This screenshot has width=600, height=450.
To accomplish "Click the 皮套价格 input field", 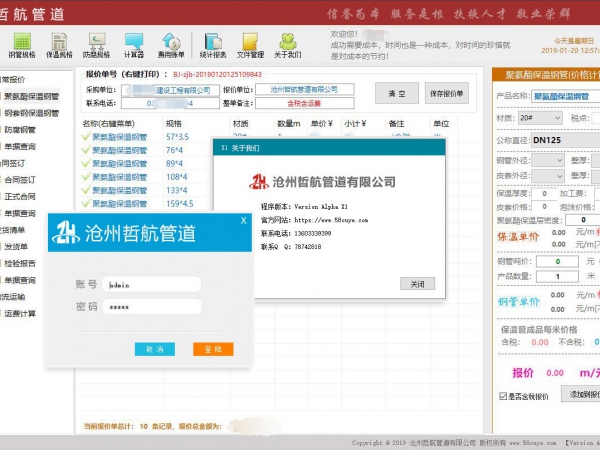I will point(544,207).
